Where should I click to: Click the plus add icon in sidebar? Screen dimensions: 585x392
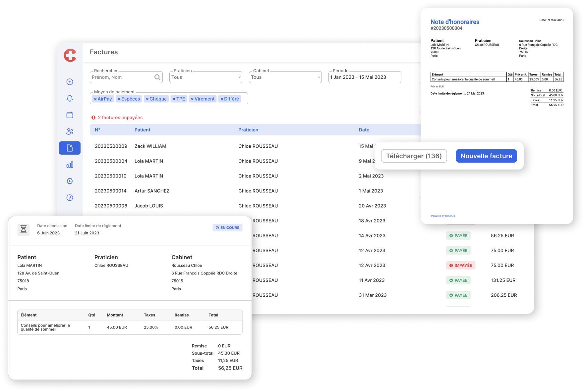(x=70, y=82)
